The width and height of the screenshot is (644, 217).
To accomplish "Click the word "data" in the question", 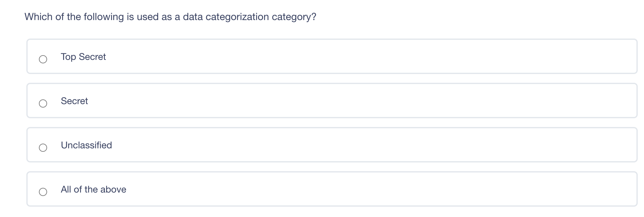I will click(193, 17).
